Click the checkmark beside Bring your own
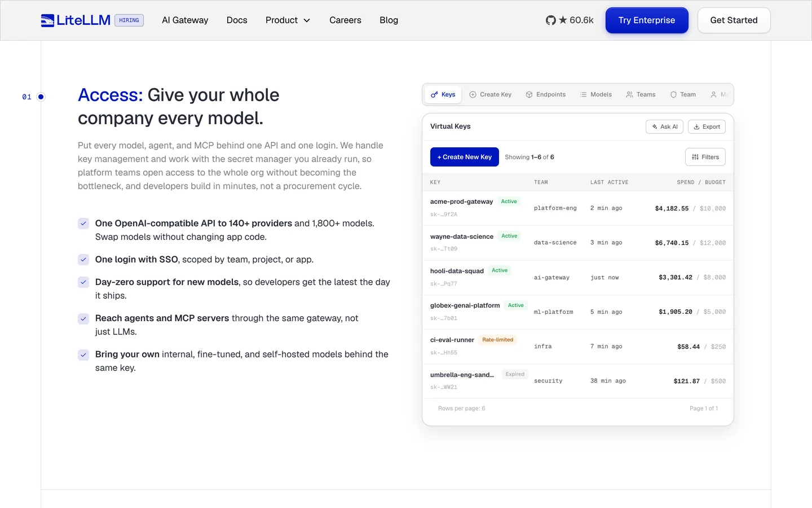 point(83,354)
